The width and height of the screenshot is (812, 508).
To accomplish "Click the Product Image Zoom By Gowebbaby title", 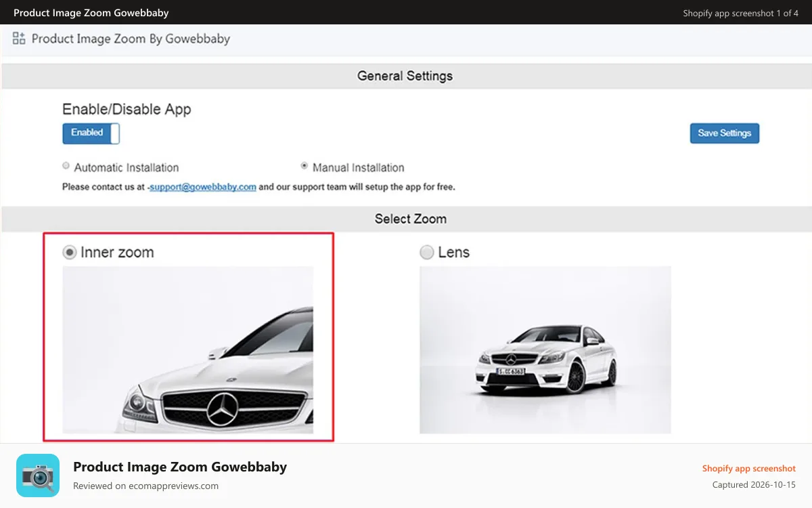I will [131, 39].
